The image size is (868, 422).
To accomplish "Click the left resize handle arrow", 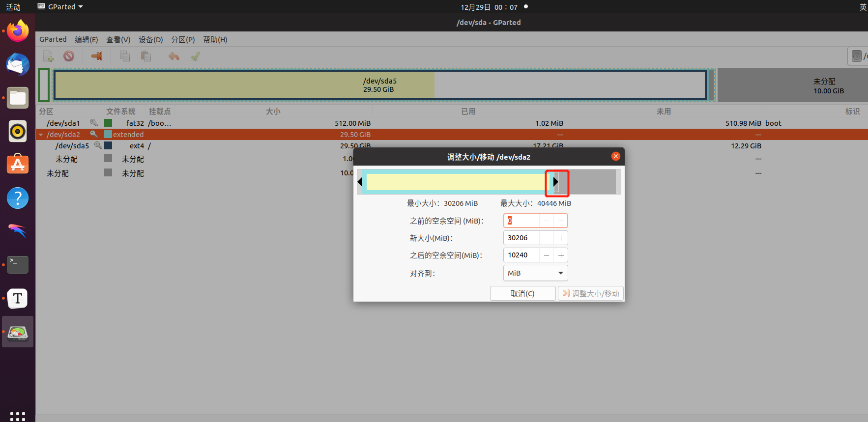I will [360, 182].
